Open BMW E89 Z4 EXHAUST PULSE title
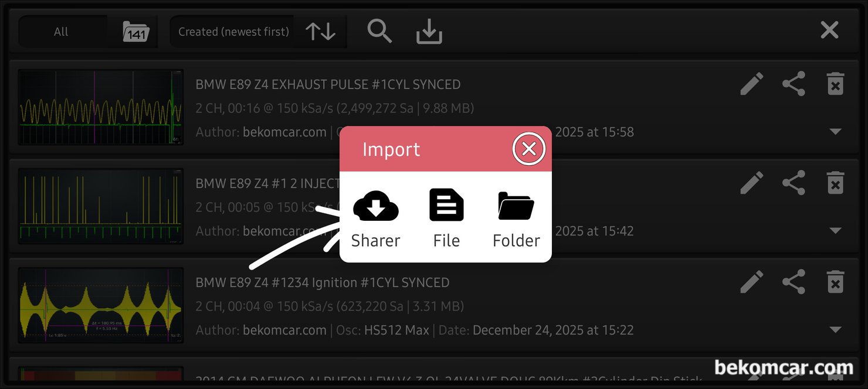 pos(328,84)
